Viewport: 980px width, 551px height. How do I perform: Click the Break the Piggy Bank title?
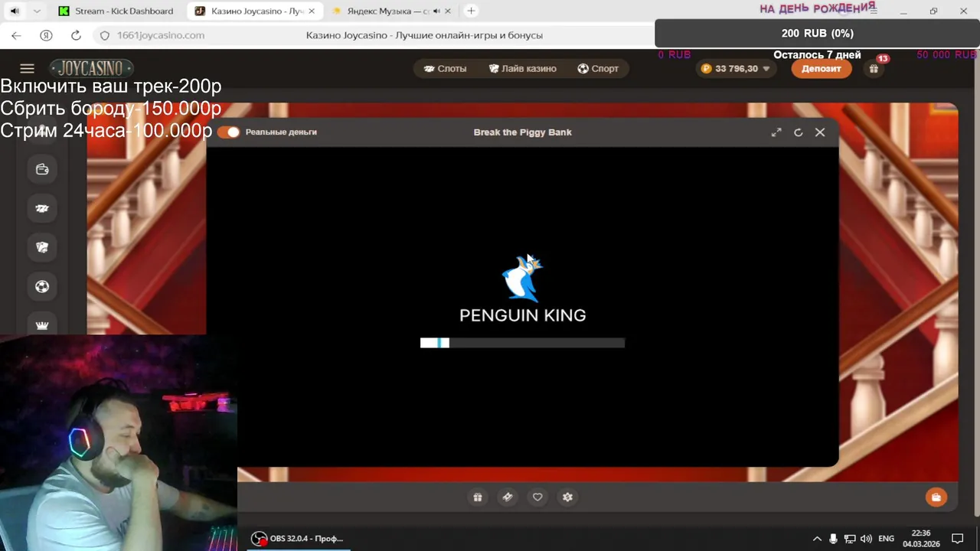point(522,132)
